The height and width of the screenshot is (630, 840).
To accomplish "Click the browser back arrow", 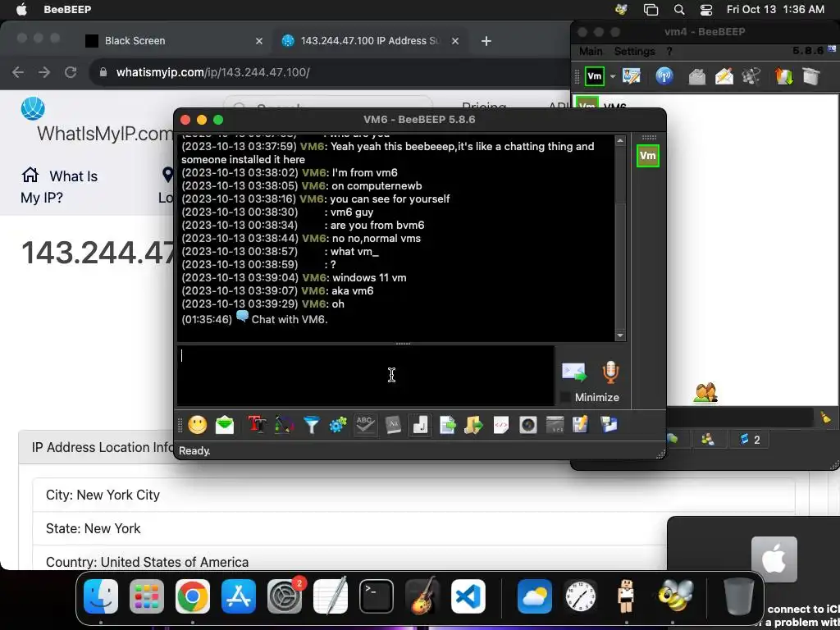I will click(x=18, y=72).
